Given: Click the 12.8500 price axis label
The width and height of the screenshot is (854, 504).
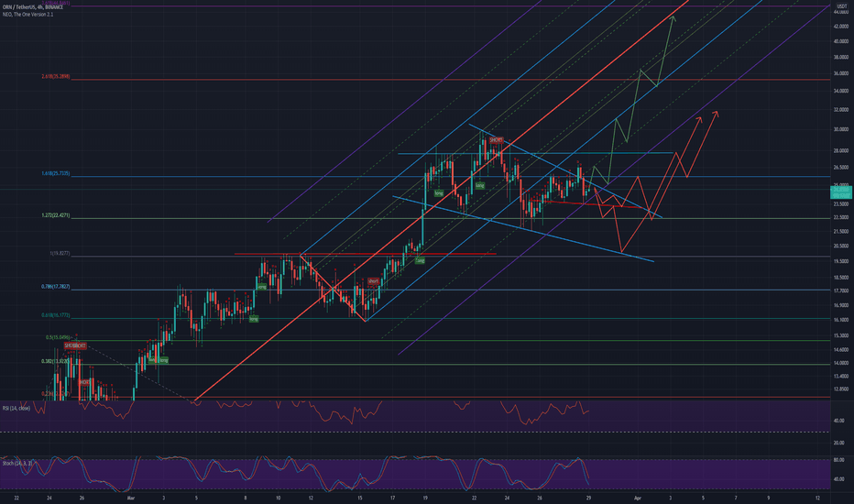Looking at the screenshot, I should [x=841, y=389].
